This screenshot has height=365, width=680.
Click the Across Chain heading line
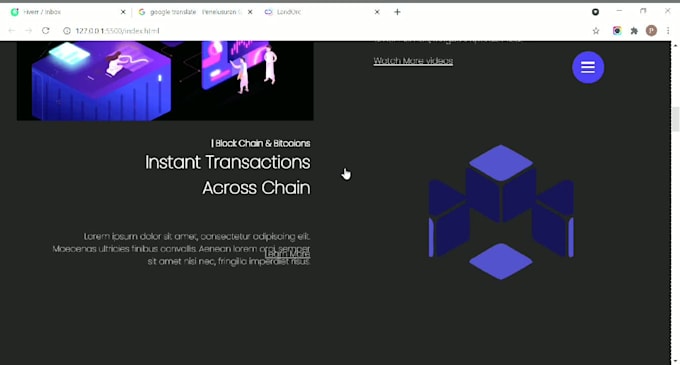256,188
